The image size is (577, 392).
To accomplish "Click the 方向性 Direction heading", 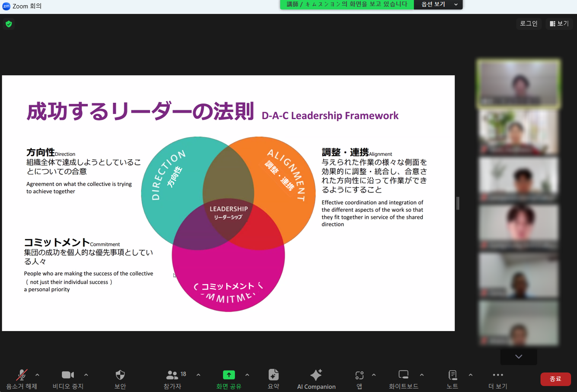I will [x=51, y=152].
